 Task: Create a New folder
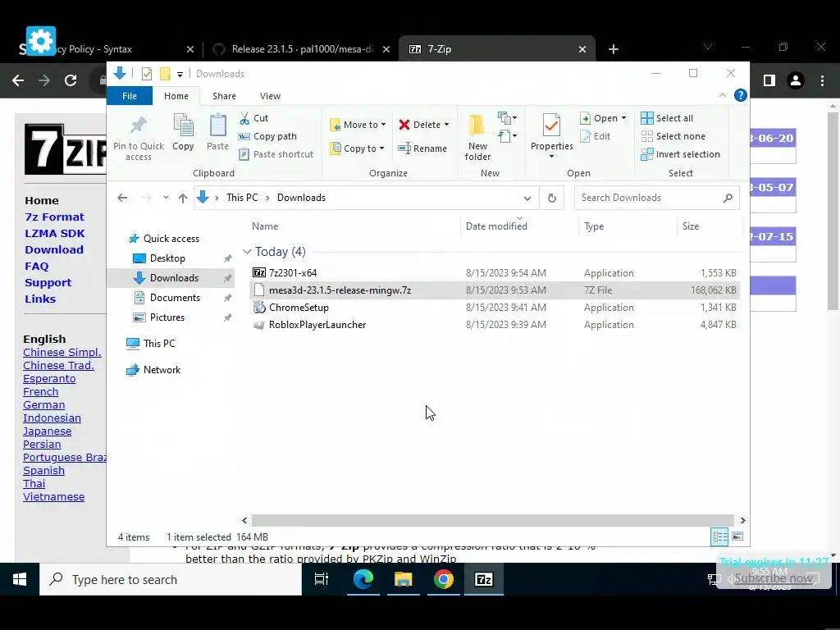477,138
